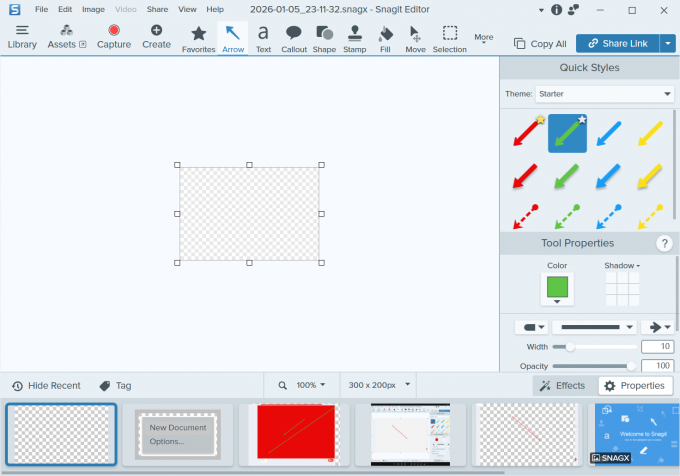Image resolution: width=680 pixels, height=476 pixels.
Task: Expand the More tools dropdown
Action: [484, 38]
